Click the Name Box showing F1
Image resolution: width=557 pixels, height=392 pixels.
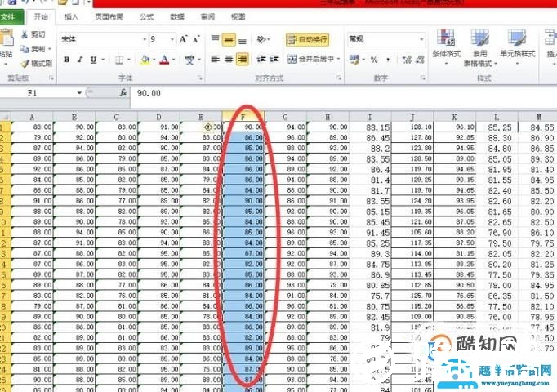click(x=38, y=93)
